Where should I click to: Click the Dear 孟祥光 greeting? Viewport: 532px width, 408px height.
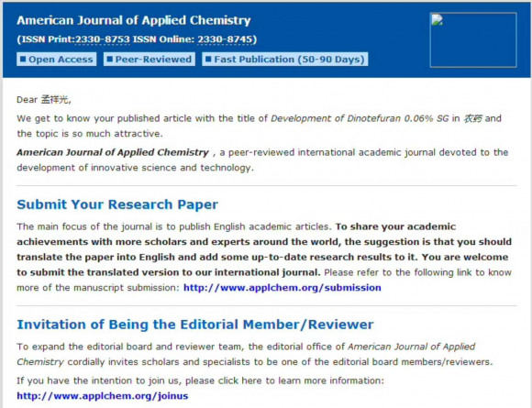tap(44, 100)
